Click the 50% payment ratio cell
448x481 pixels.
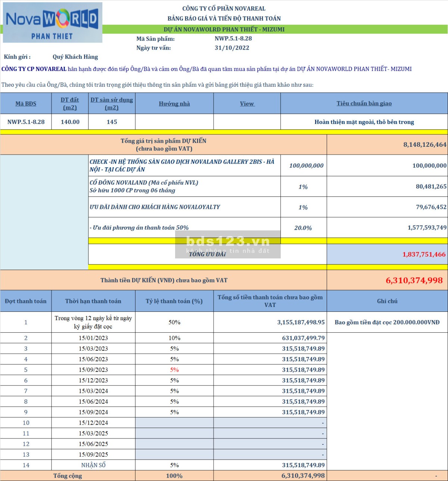coord(174,322)
